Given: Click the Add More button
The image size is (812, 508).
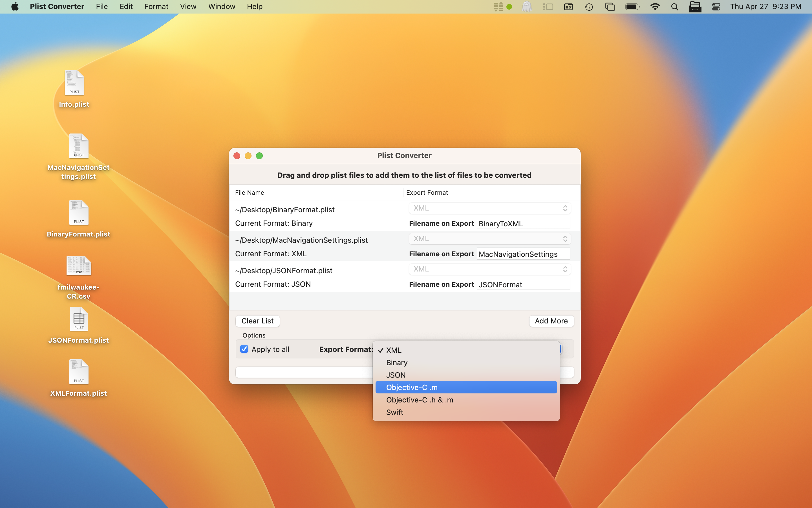Looking at the screenshot, I should 551,321.
